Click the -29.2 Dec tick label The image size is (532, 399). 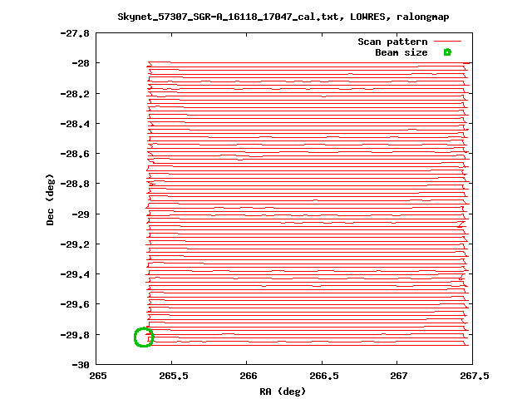point(75,244)
